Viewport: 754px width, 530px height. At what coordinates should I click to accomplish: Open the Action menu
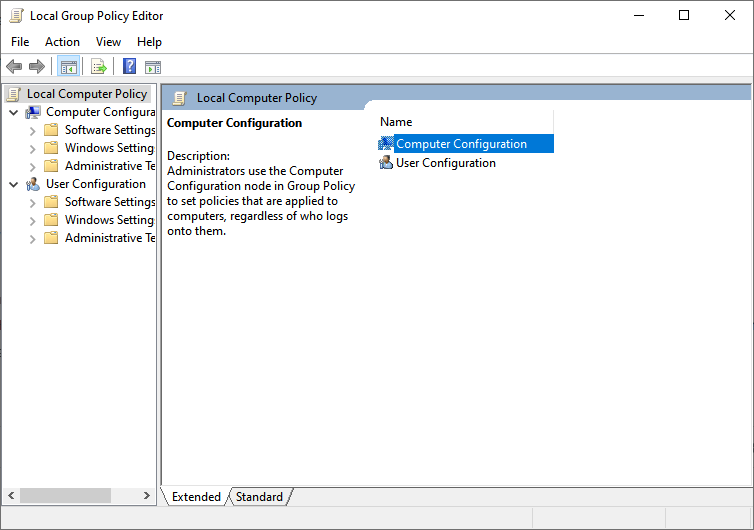(x=62, y=42)
